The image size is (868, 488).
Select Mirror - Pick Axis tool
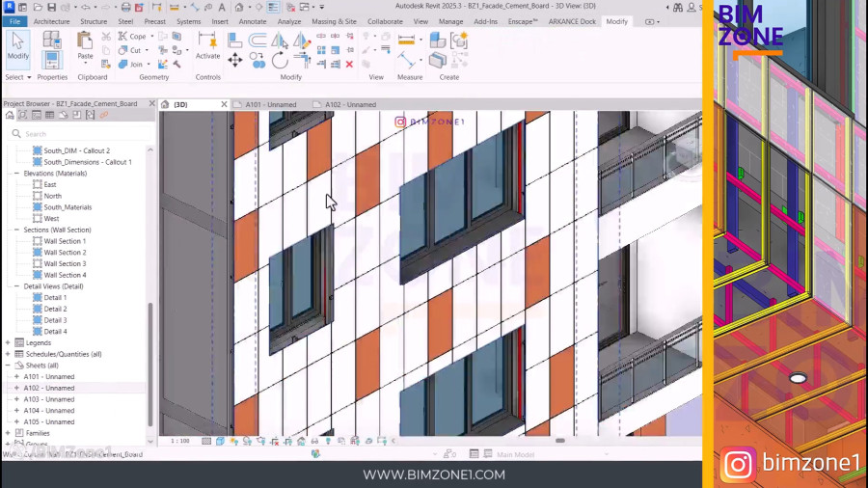[x=280, y=41]
